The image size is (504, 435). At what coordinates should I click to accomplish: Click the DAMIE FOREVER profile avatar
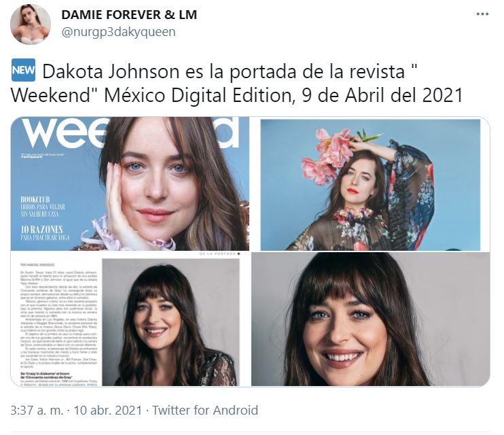coord(30,24)
